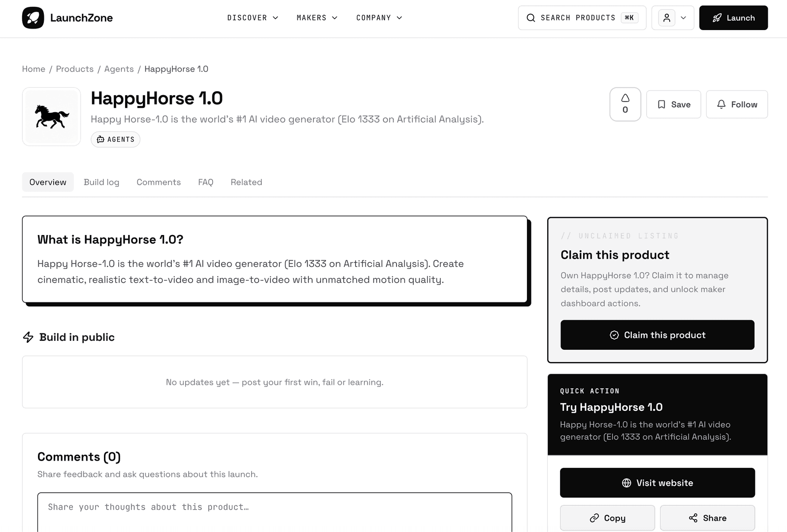Screen dimensions: 787x532
Task: Click the 'Try HappyHorse 1.0' heading
Action: 611,407
